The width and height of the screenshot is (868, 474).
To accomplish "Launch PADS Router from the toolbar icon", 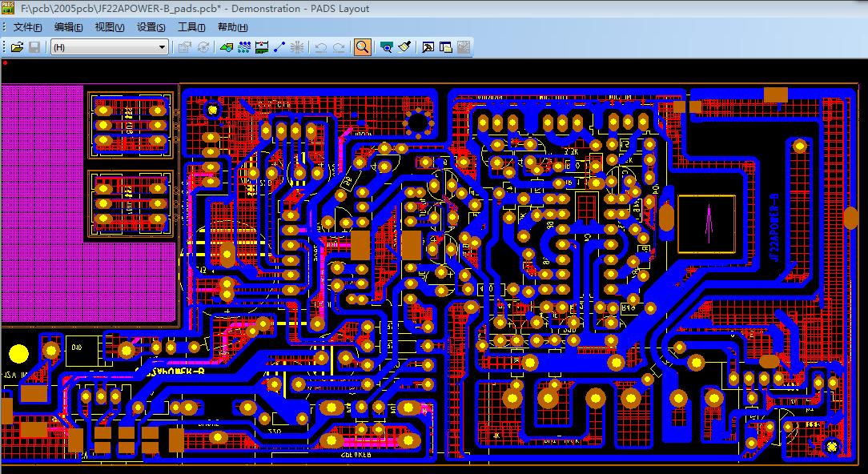I will click(427, 46).
